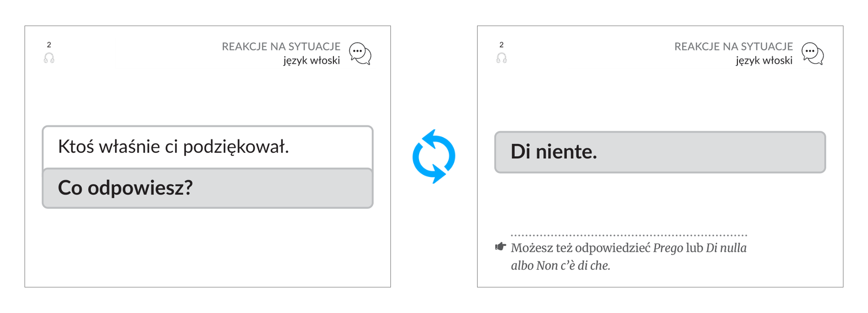Select the 'Co odpowiesz?' gray box

(208, 188)
